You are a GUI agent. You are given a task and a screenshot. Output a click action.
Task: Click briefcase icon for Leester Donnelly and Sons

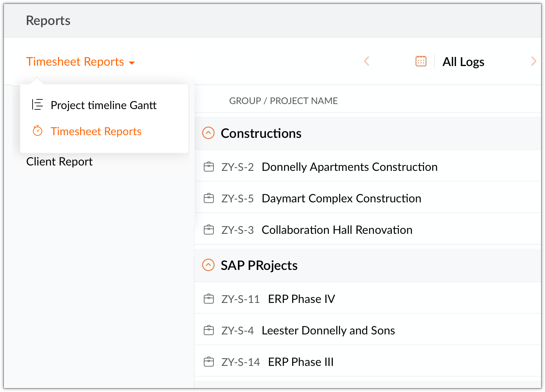click(209, 331)
